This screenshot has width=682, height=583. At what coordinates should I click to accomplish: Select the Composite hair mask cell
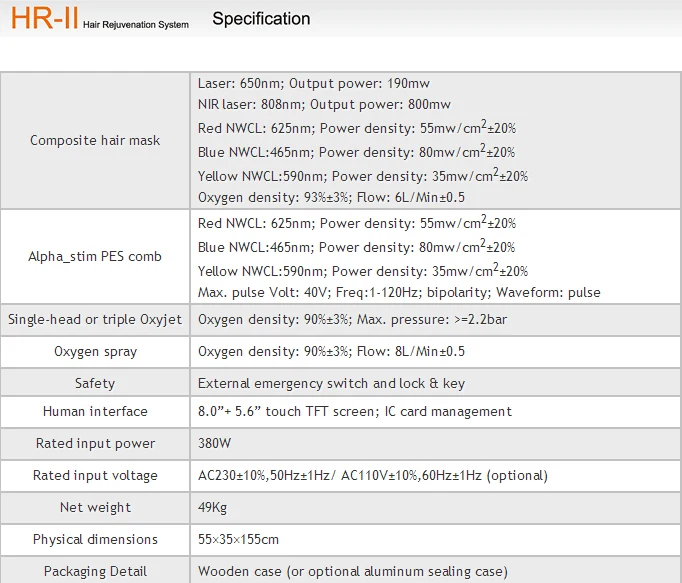click(x=95, y=140)
